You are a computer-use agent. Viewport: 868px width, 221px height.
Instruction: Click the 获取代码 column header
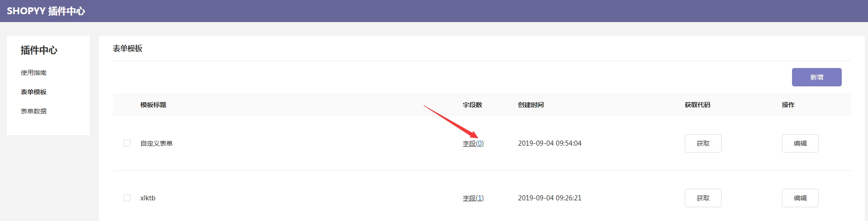tap(697, 105)
